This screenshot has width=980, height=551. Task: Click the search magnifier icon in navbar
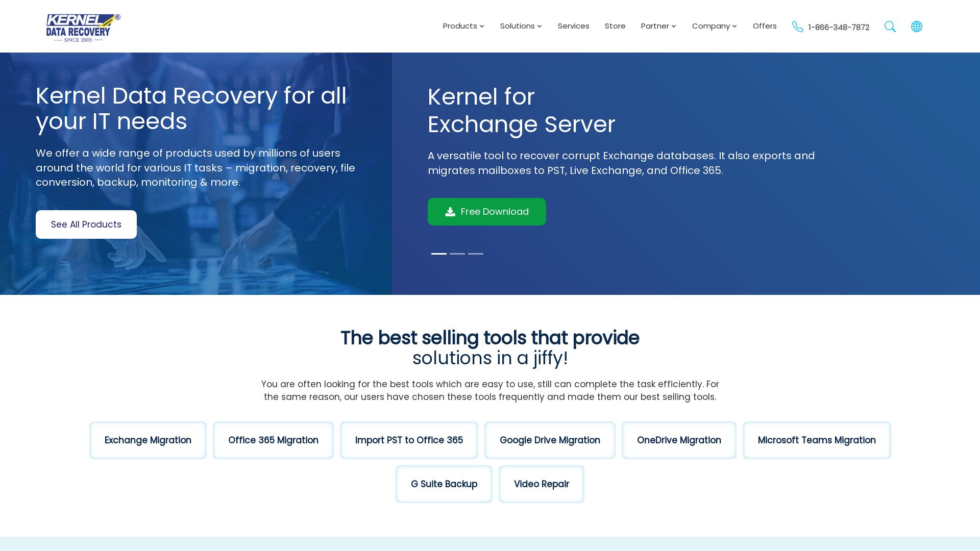point(890,27)
